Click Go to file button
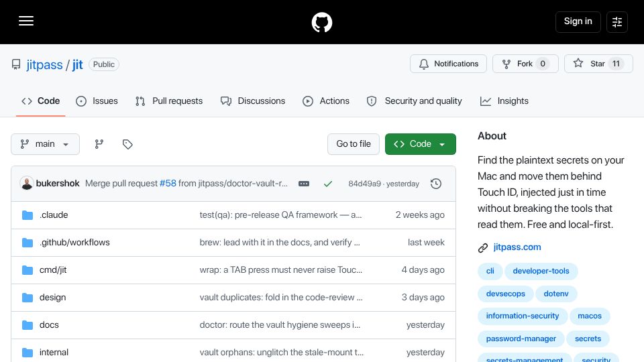 point(354,144)
